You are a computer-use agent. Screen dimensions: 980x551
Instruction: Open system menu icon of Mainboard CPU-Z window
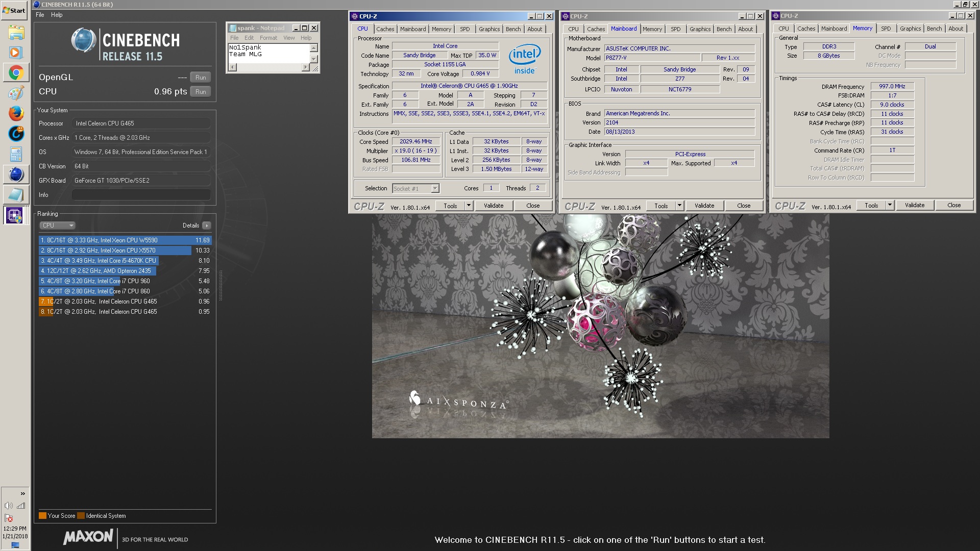coord(565,16)
